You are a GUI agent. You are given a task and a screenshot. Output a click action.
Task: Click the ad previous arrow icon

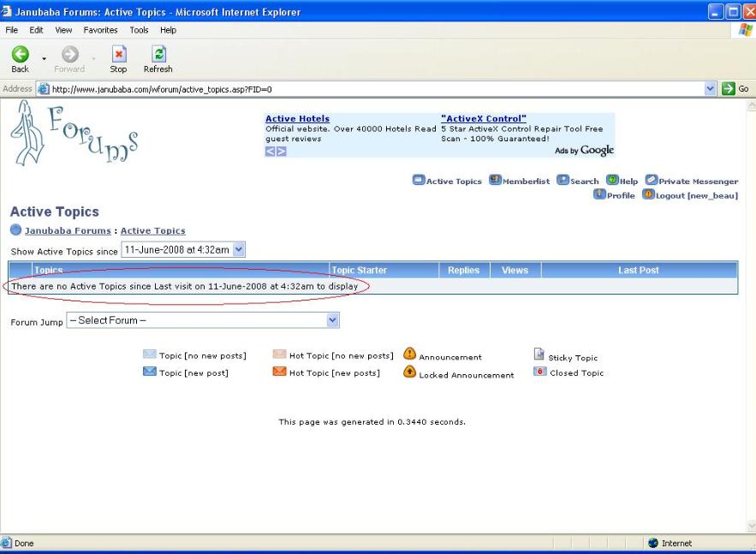coord(270,152)
